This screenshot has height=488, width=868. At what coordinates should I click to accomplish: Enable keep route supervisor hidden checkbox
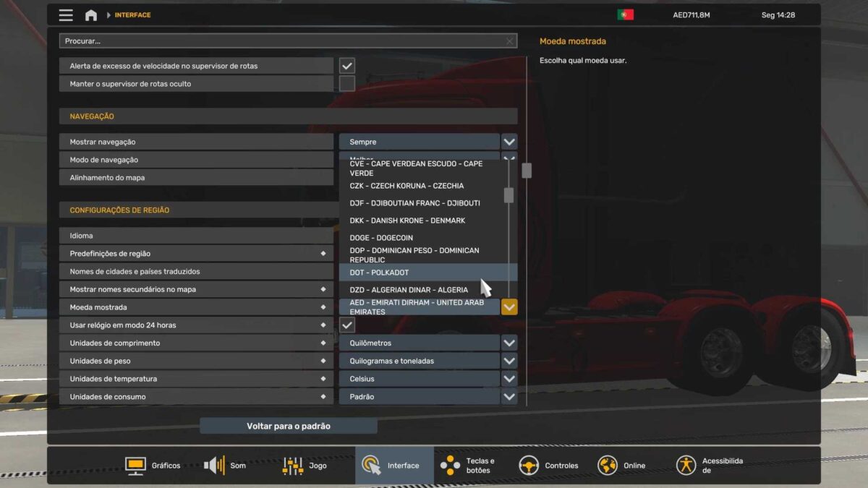(x=347, y=84)
